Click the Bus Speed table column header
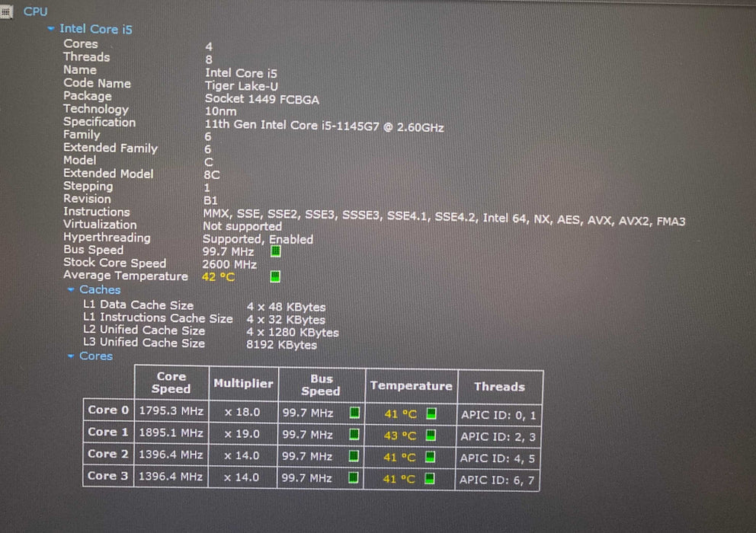The width and height of the screenshot is (756, 533). tap(321, 385)
